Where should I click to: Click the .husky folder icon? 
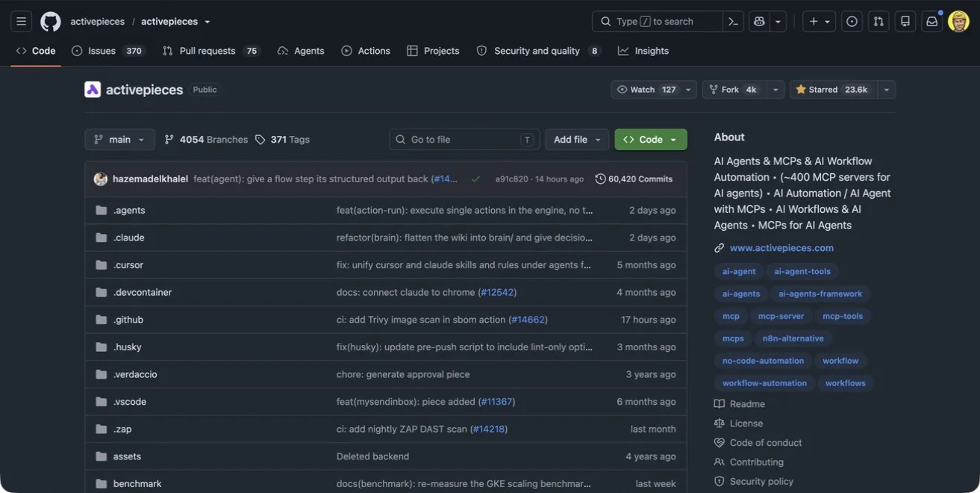pyautogui.click(x=102, y=347)
